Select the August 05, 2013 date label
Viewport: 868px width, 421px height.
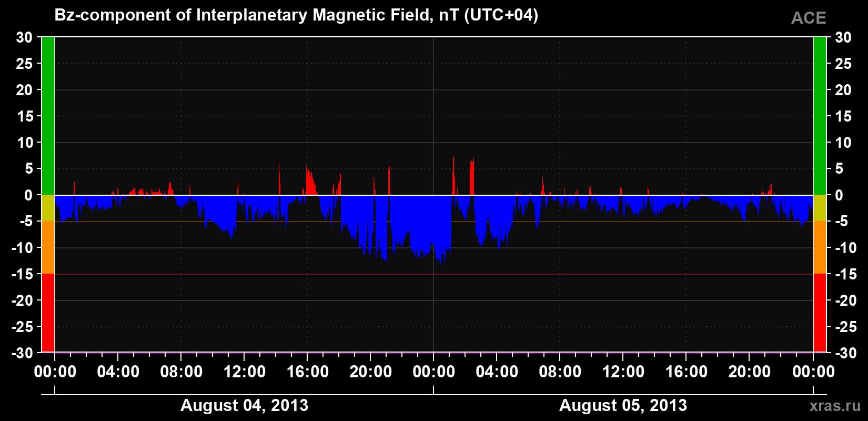623,405
